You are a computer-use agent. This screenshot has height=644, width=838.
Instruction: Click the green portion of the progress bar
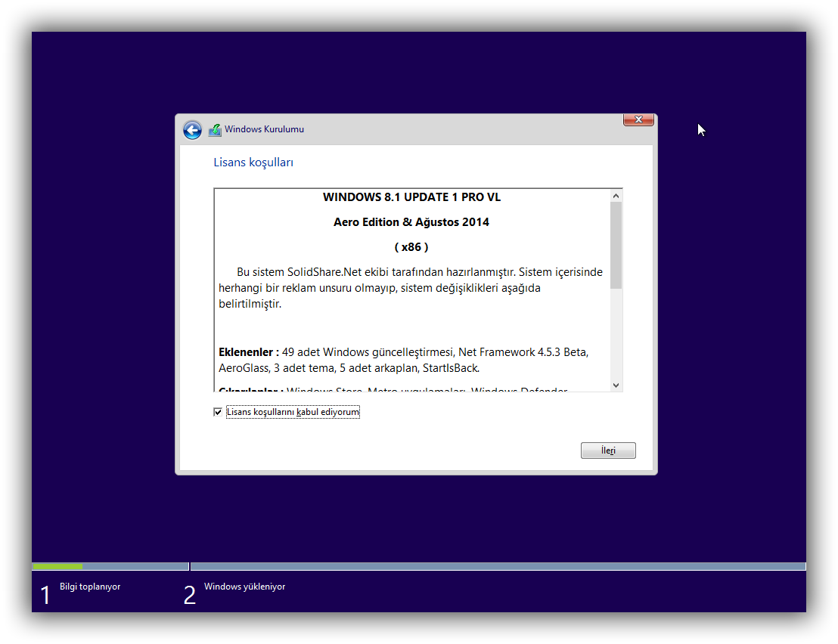[x=57, y=566]
